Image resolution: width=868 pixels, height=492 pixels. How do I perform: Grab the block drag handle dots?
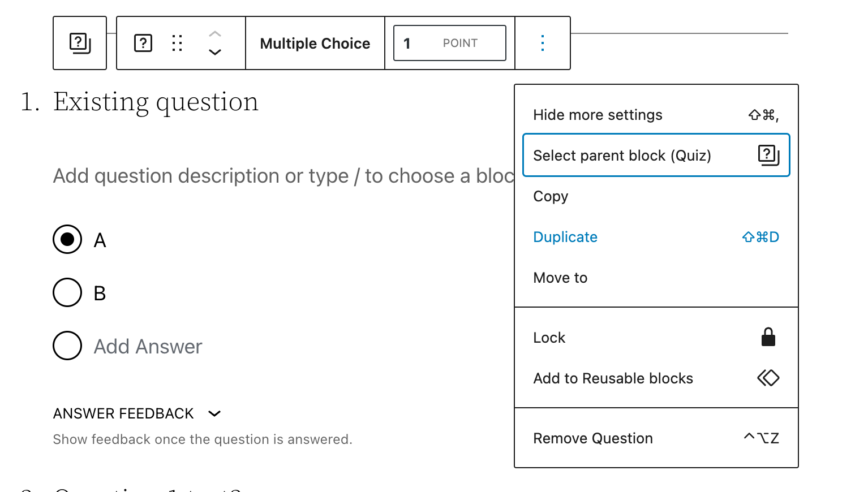[177, 43]
